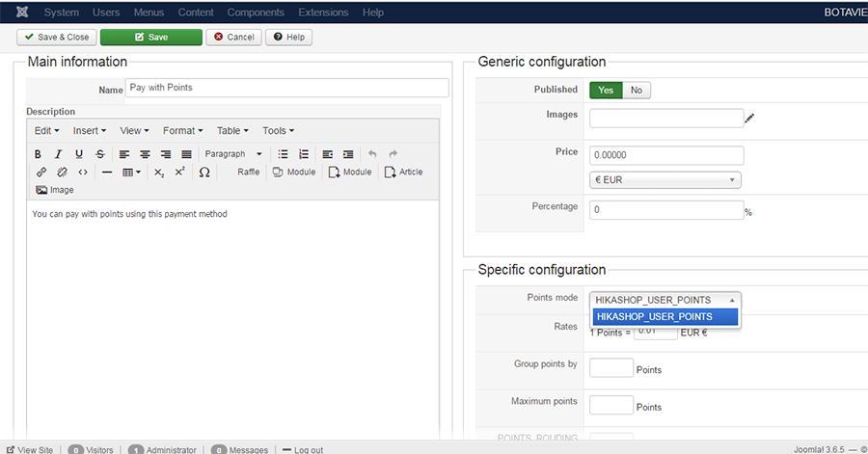Insert a link with chain icon

coord(41,172)
